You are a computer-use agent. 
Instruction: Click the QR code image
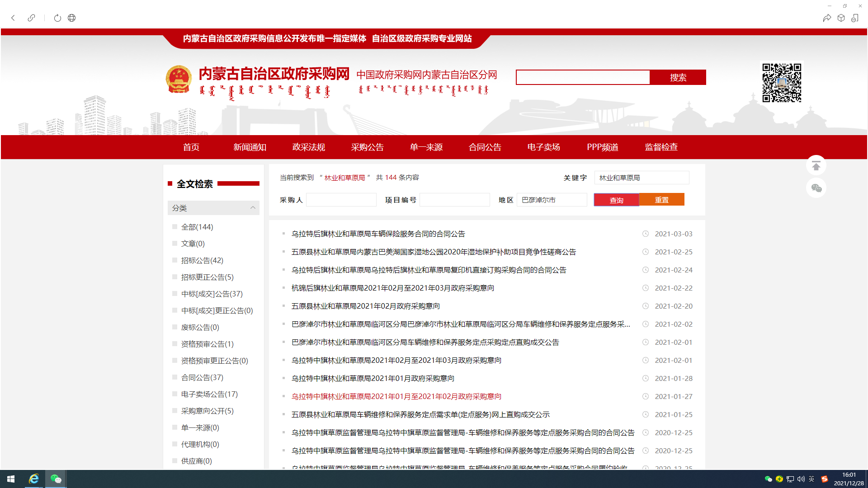782,83
